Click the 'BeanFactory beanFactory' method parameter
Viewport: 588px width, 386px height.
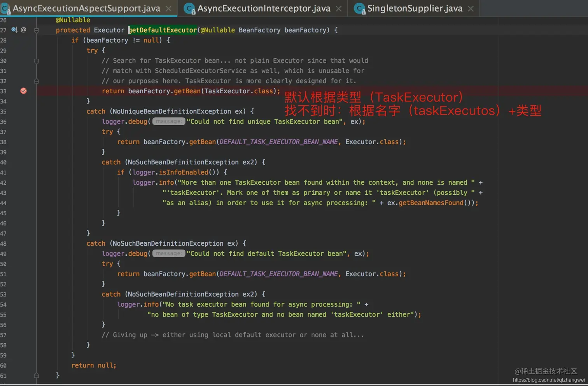[282, 30]
